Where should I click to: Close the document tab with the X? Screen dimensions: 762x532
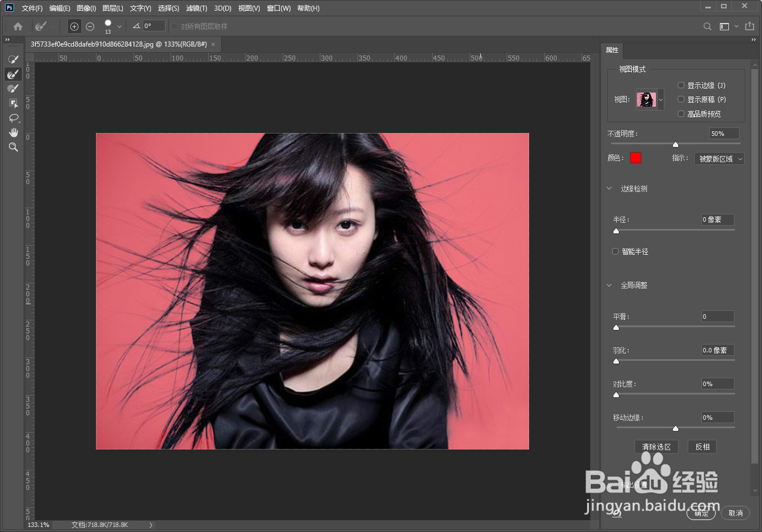(x=213, y=44)
